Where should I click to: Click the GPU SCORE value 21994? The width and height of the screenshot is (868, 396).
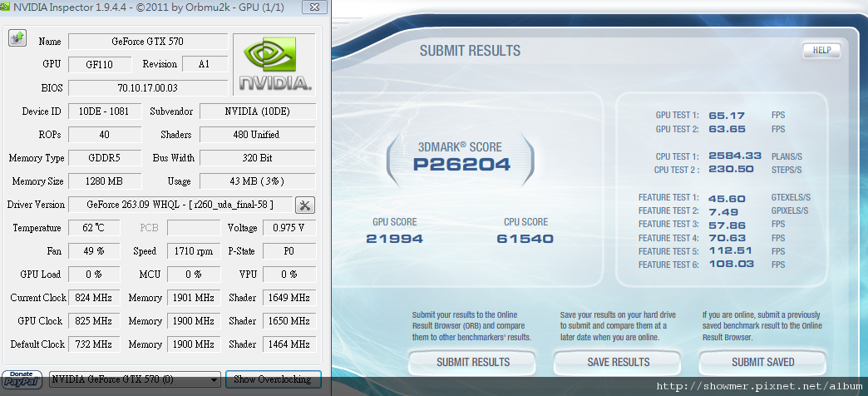pos(394,239)
